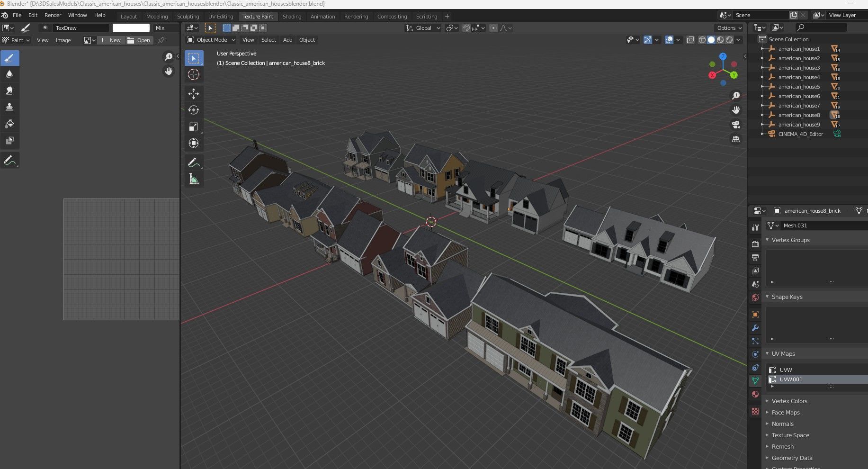868x469 pixels.
Task: Pin the image in image editor
Action: coord(161,40)
